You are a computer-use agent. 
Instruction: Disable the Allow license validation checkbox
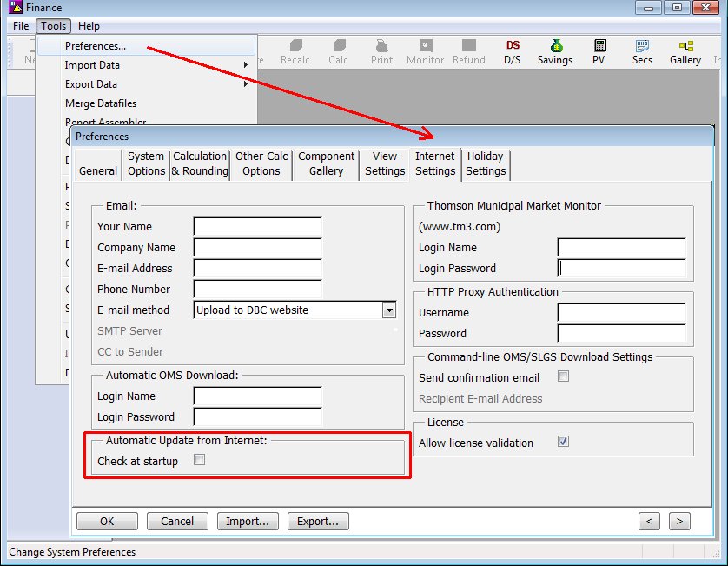(563, 441)
